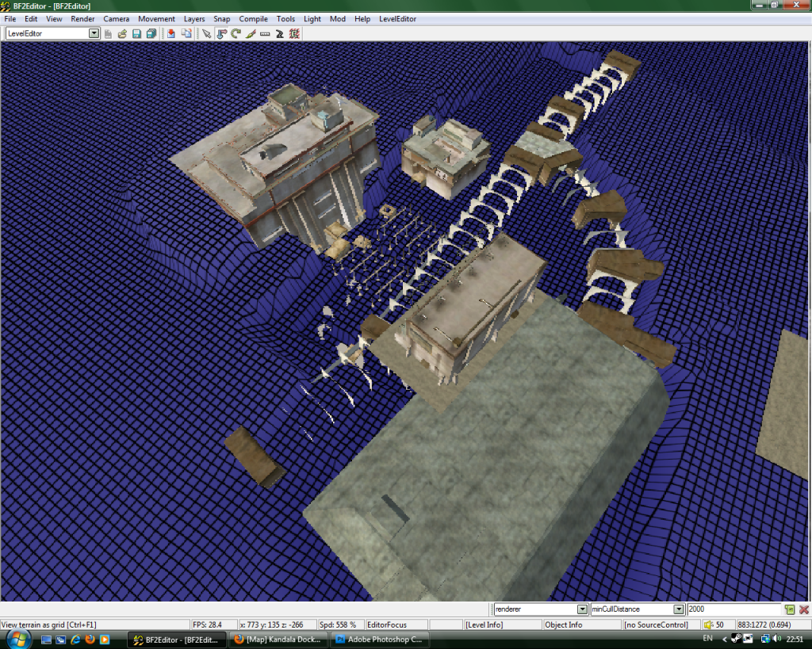Screen dimensions: 812x649
Task: Switch to Adobe Photoshop in the taskbar
Action: click(381, 639)
